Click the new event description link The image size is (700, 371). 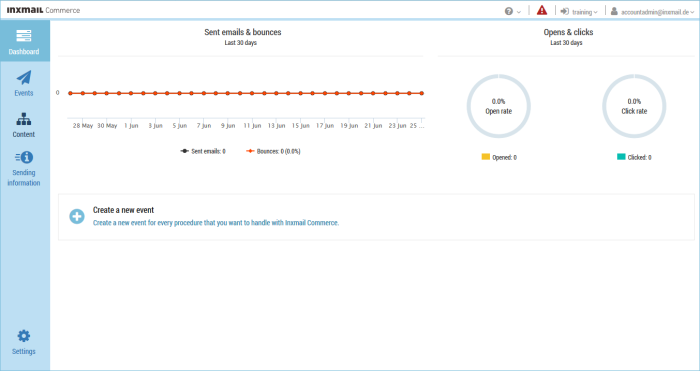pos(216,222)
